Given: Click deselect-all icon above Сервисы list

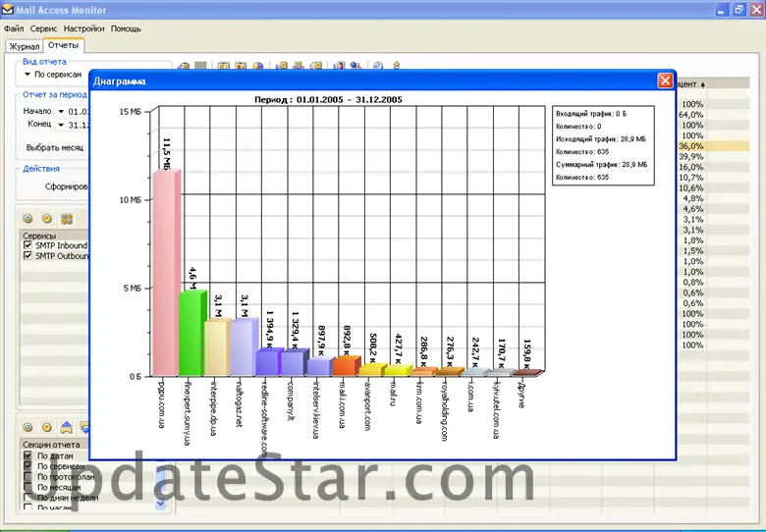Looking at the screenshot, I should pos(47,218).
